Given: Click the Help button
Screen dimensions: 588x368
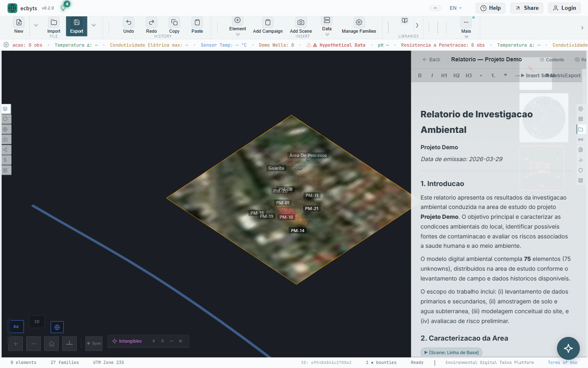Looking at the screenshot, I should 491,8.
